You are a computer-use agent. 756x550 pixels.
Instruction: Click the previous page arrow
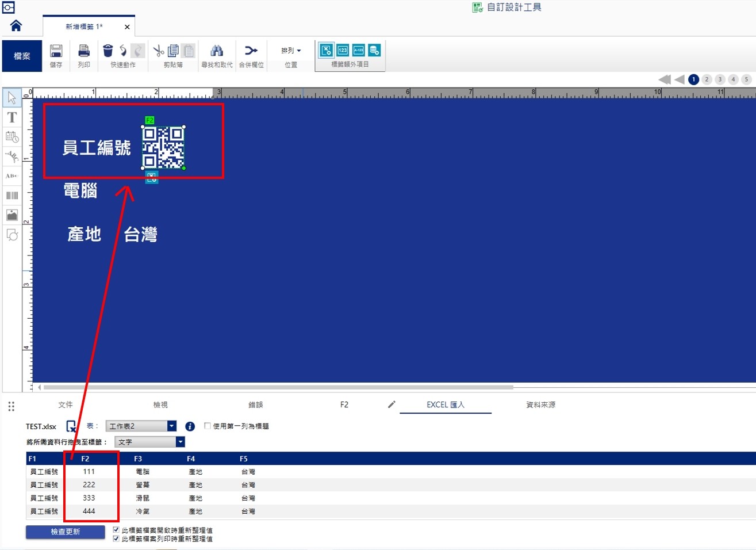680,79
